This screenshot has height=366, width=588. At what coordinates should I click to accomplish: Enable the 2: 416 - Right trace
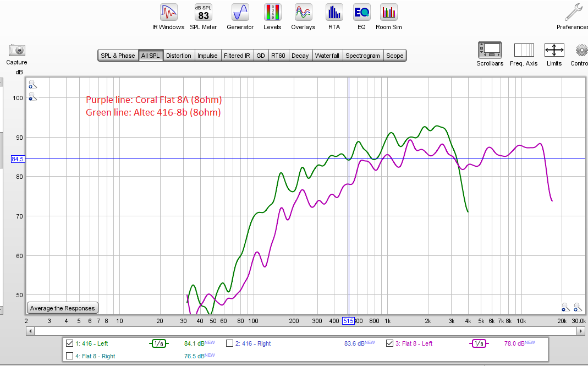click(229, 343)
